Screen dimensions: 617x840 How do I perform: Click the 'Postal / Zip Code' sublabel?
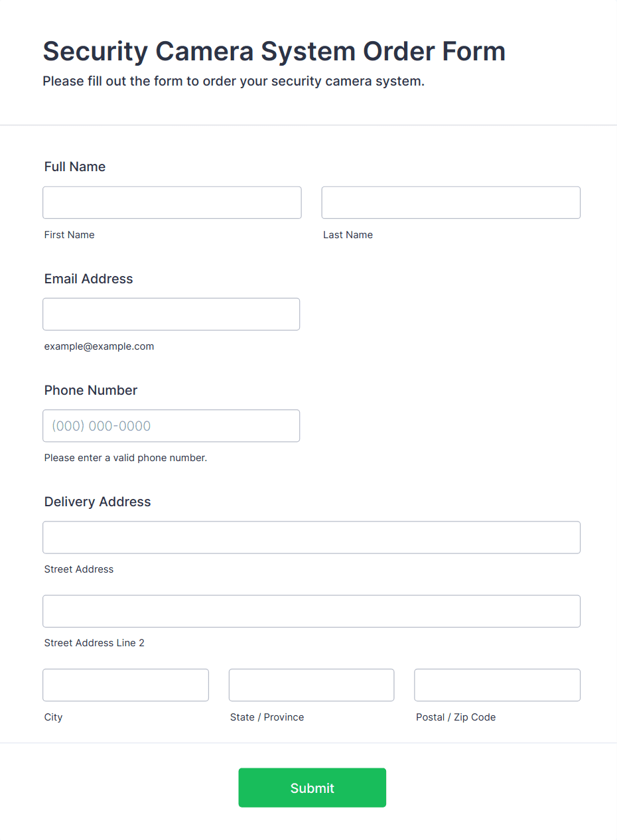pos(456,717)
